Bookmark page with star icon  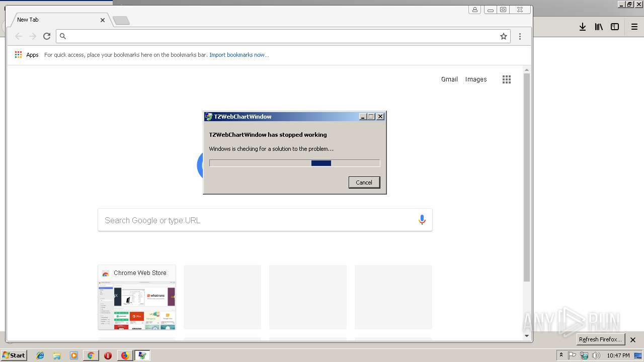point(504,36)
